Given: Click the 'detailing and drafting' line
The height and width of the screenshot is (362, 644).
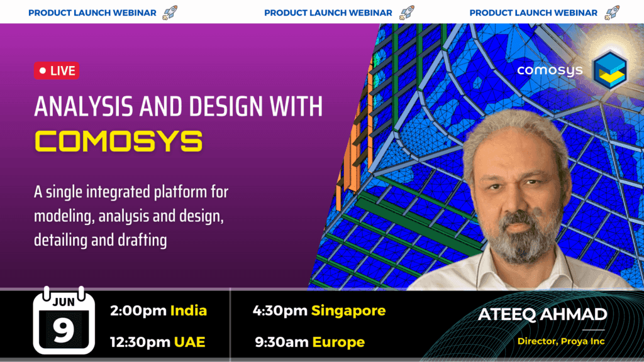Looking at the screenshot, I should [100, 240].
